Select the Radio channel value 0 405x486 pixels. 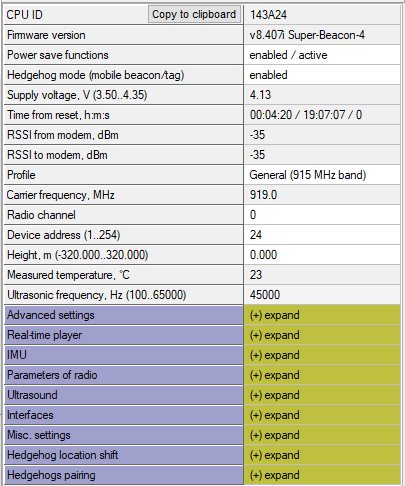[x=322, y=215]
